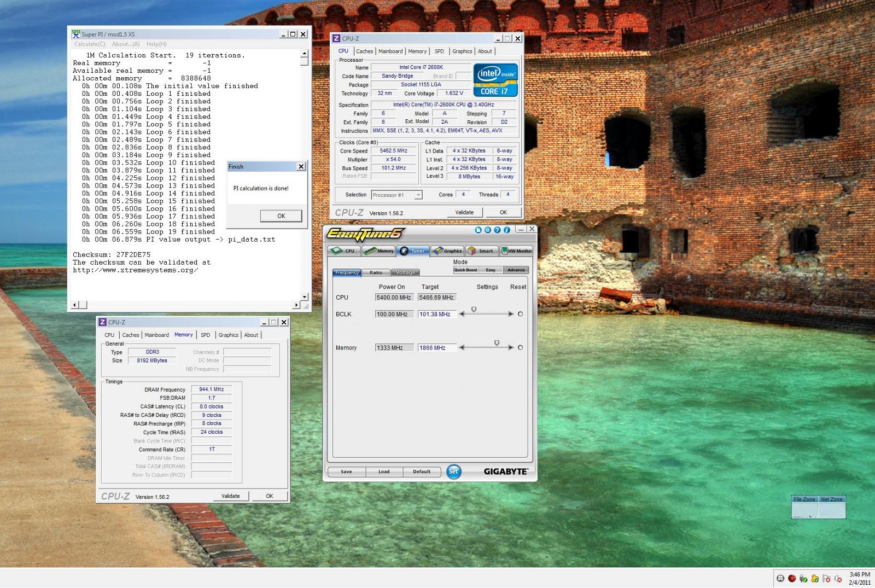Click the Intel Core i7 logo in CPU-Z

point(495,80)
